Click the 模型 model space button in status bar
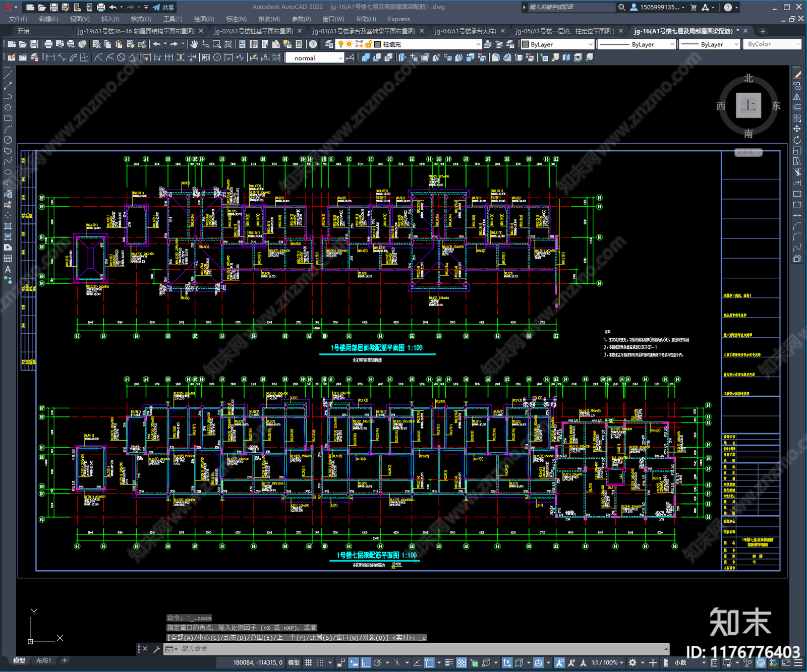Viewport: 807px width, 672px height. (294, 662)
